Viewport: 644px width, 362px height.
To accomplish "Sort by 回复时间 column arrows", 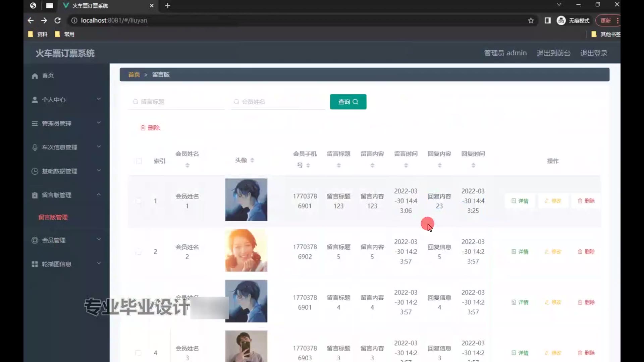I will [x=473, y=165].
